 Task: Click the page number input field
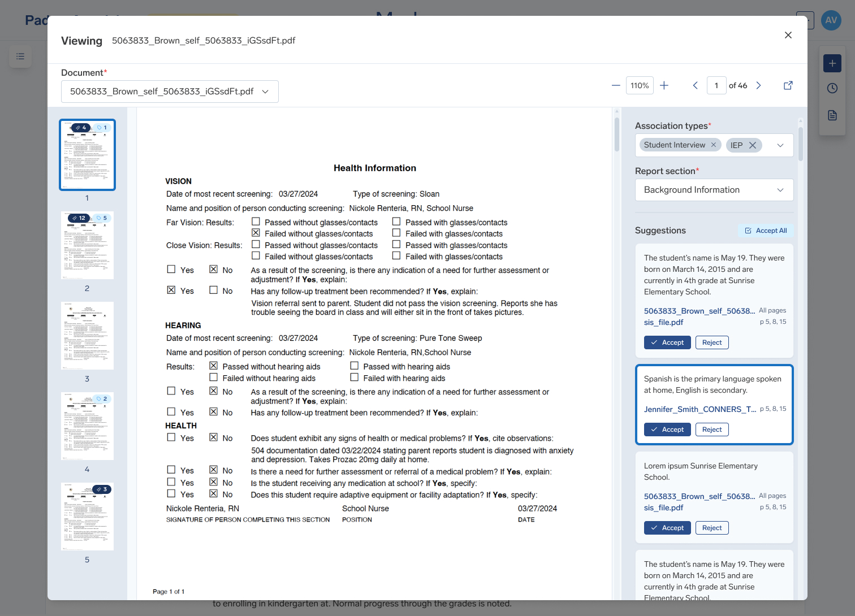tap(716, 85)
